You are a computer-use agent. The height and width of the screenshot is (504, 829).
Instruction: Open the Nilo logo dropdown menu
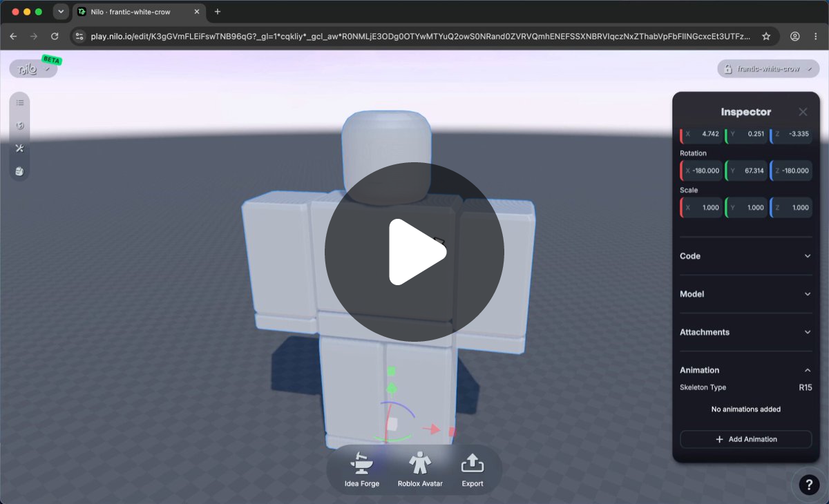(x=34, y=68)
